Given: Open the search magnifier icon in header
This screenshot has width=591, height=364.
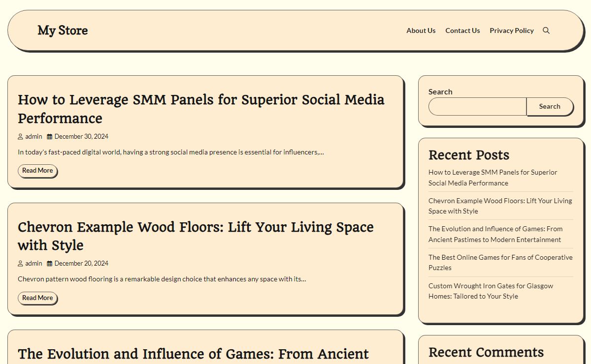Looking at the screenshot, I should pos(546,30).
